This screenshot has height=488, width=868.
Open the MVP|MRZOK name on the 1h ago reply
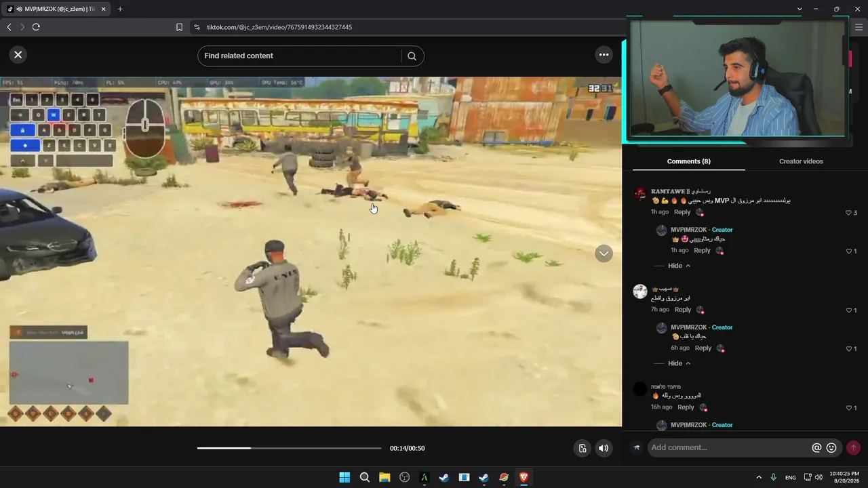[688, 230]
